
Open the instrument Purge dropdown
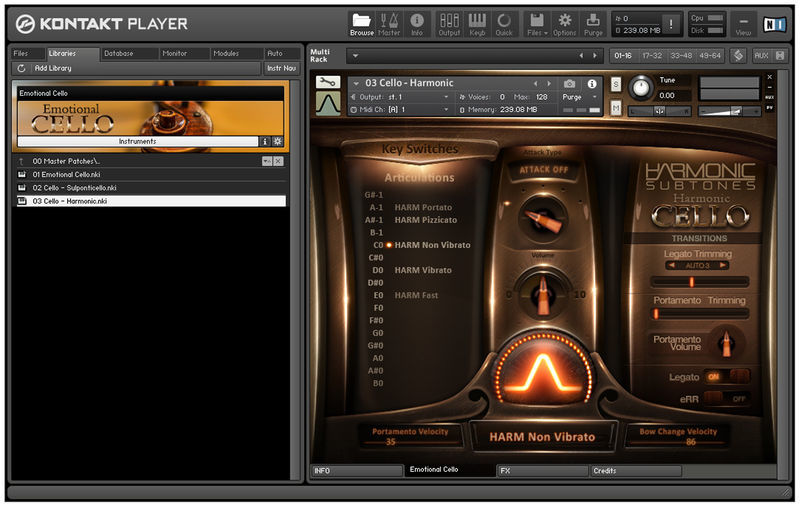(x=579, y=97)
